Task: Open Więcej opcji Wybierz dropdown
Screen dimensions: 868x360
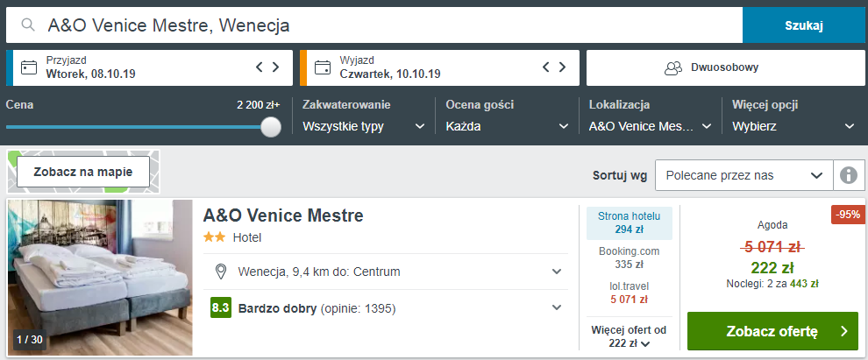Action: coord(793,127)
